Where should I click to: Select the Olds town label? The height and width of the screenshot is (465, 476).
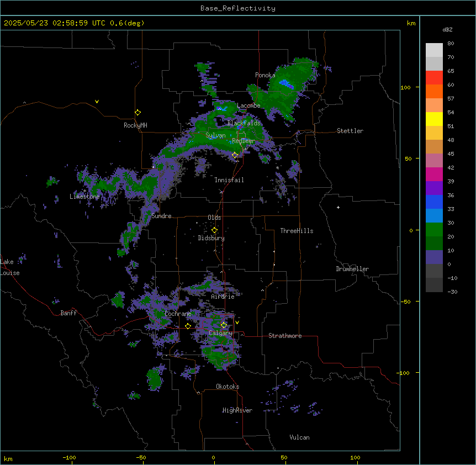pyautogui.click(x=214, y=218)
